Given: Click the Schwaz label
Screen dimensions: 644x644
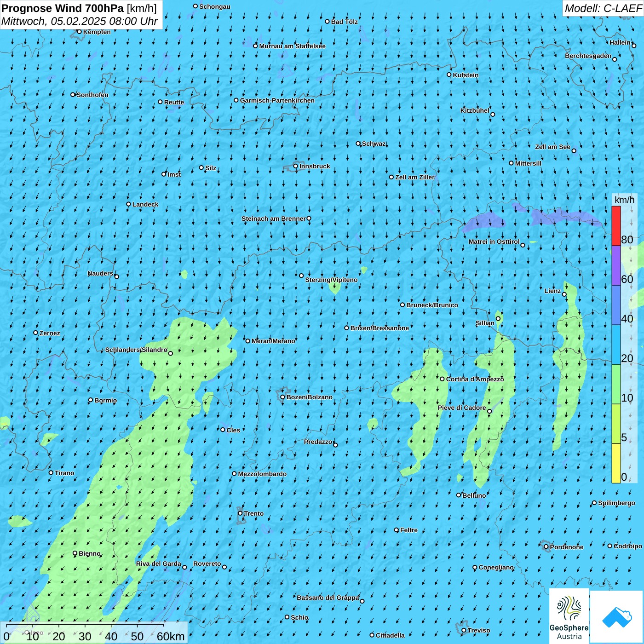Looking at the screenshot, I should click(x=374, y=144).
